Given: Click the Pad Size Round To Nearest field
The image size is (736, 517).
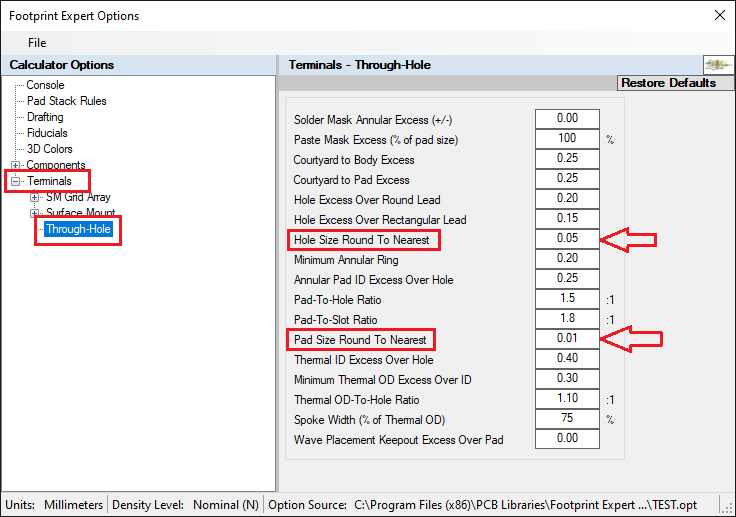Looking at the screenshot, I should (x=567, y=339).
